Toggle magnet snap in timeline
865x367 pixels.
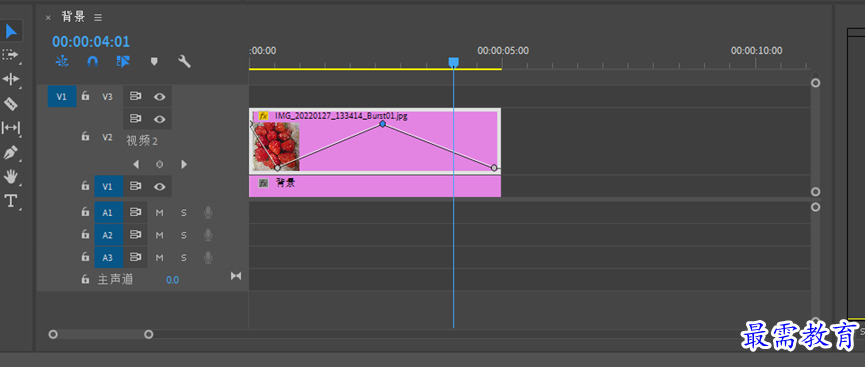pyautogui.click(x=93, y=62)
